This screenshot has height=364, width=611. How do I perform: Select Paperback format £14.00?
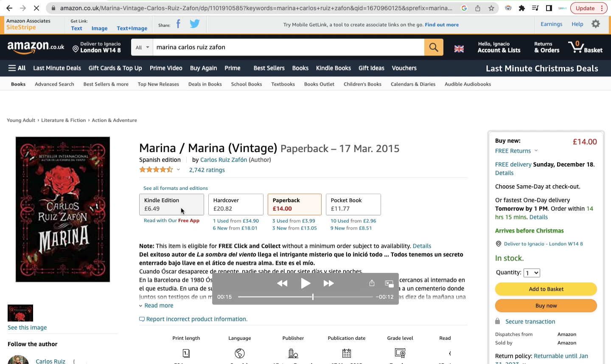[294, 204]
